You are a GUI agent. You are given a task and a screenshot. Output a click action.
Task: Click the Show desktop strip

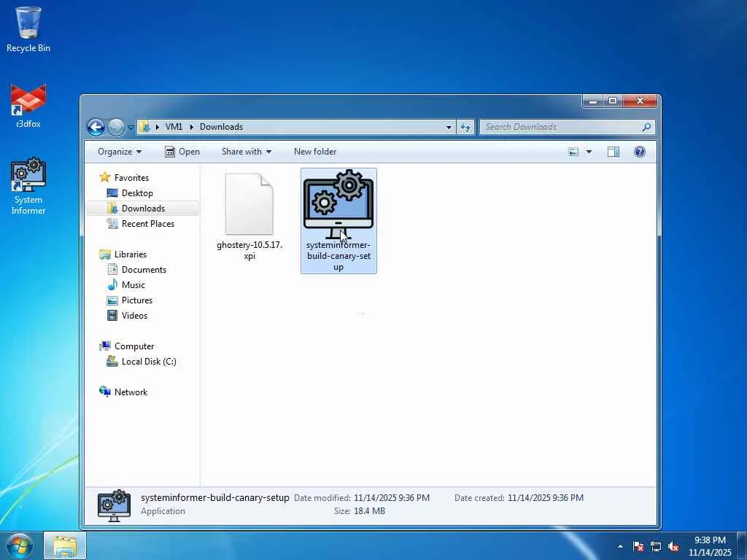pos(742,545)
